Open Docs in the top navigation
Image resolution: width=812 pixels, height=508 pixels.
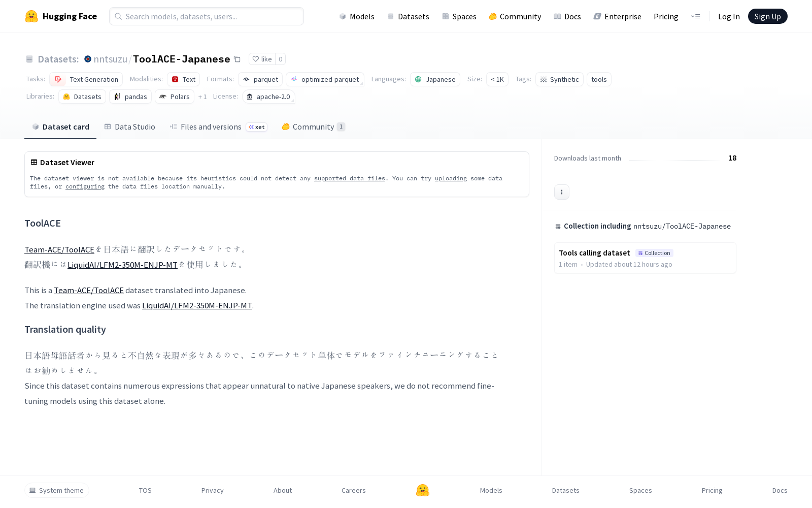tap(567, 16)
